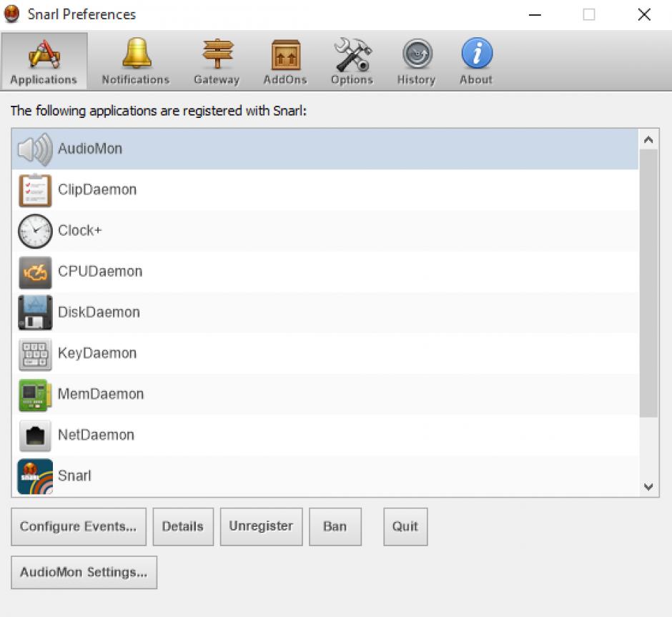Open the Notifications bell icon
Screen dimensions: 672x617
[x=137, y=53]
